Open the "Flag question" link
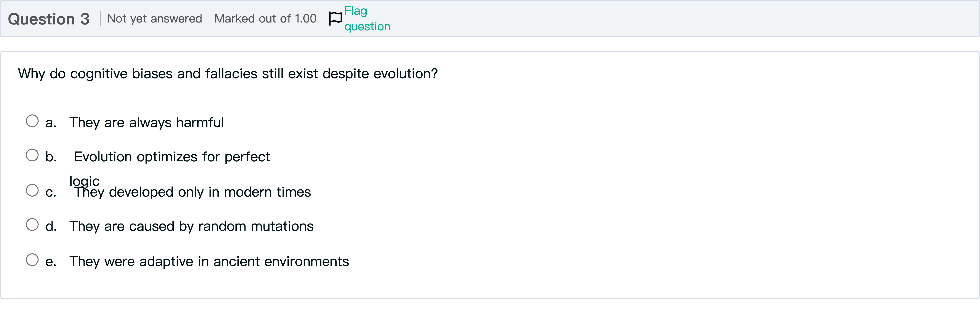The width and height of the screenshot is (980, 313). (x=367, y=18)
